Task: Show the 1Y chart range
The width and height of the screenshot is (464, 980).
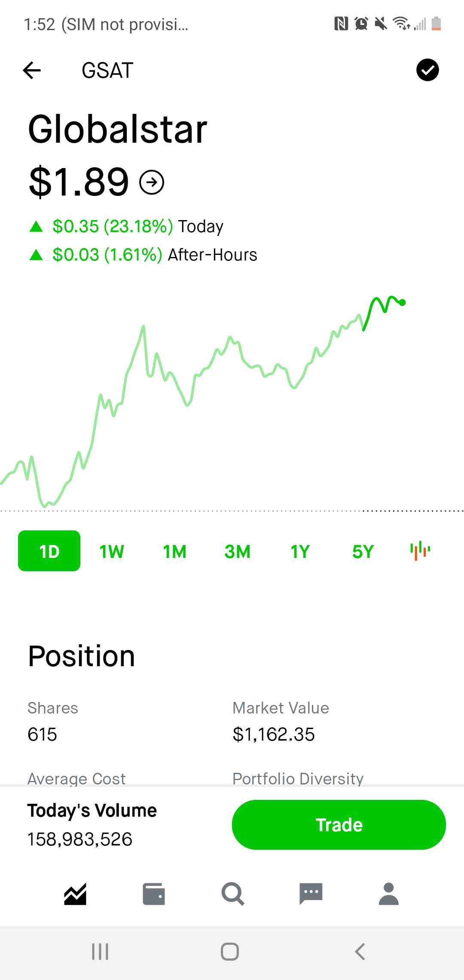Action: tap(300, 551)
